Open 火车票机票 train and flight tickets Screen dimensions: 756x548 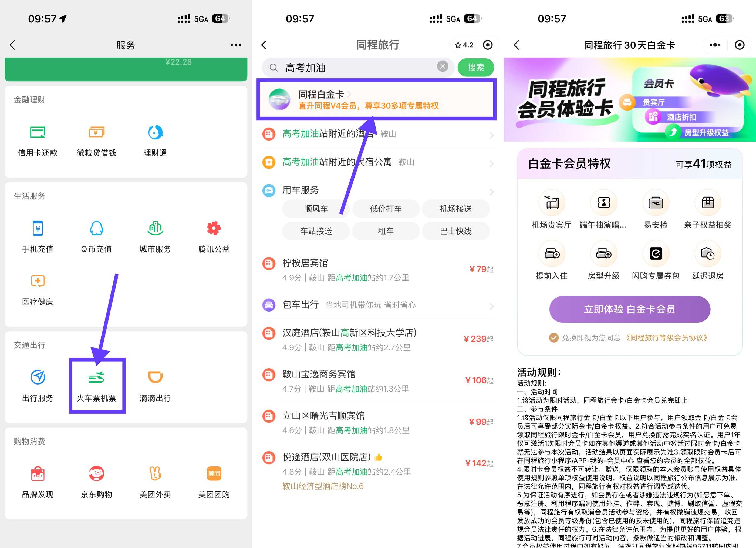97,386
